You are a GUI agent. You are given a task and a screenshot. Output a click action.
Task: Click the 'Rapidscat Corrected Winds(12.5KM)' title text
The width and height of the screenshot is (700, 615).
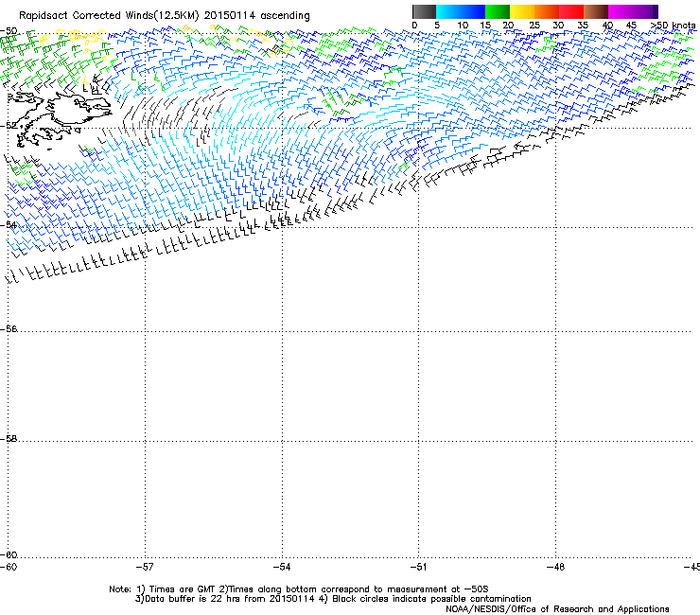(109, 16)
